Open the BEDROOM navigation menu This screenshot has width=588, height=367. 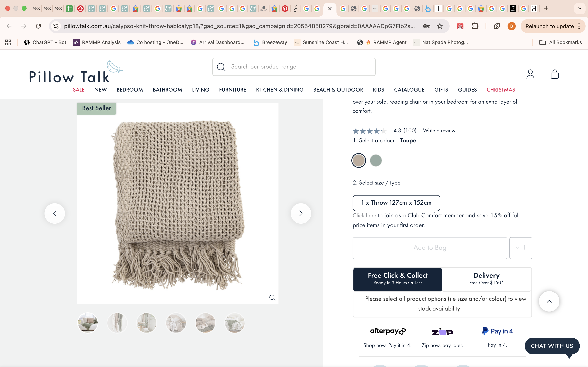point(129,90)
